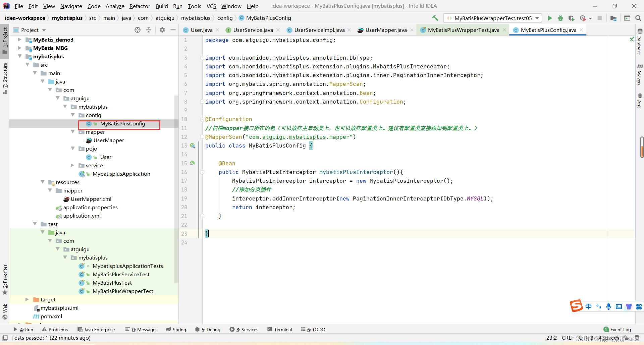The height and width of the screenshot is (345, 644).
Task: Open Search Everywhere magnifier icon
Action: pos(638,18)
